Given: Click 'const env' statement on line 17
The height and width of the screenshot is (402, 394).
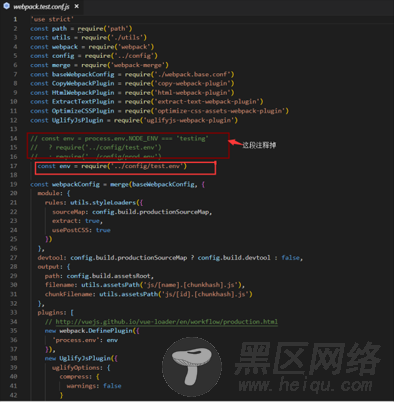Looking at the screenshot, I should click(x=112, y=166).
